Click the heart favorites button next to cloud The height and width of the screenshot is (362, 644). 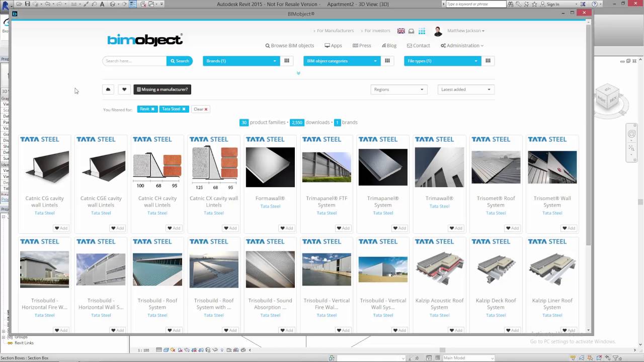point(124,89)
